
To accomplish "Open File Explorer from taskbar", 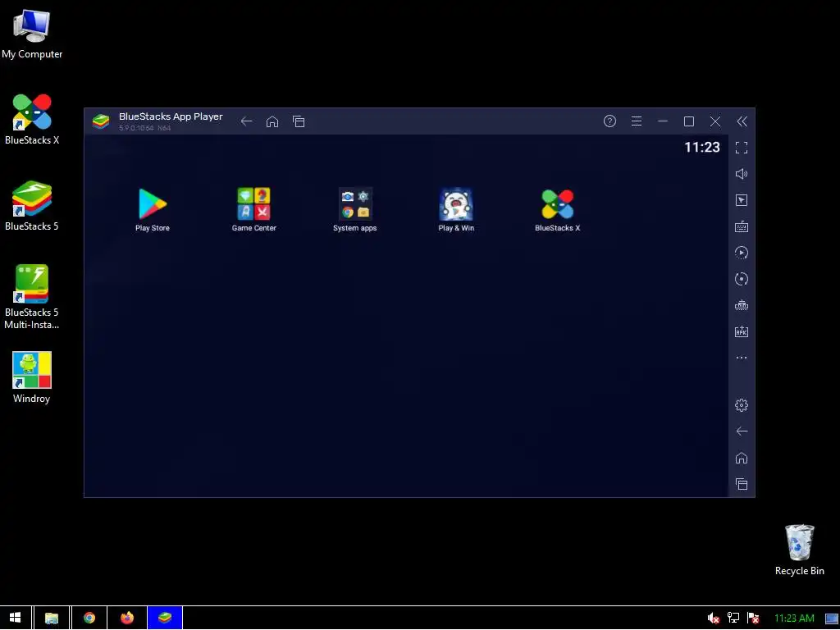I will 52,618.
